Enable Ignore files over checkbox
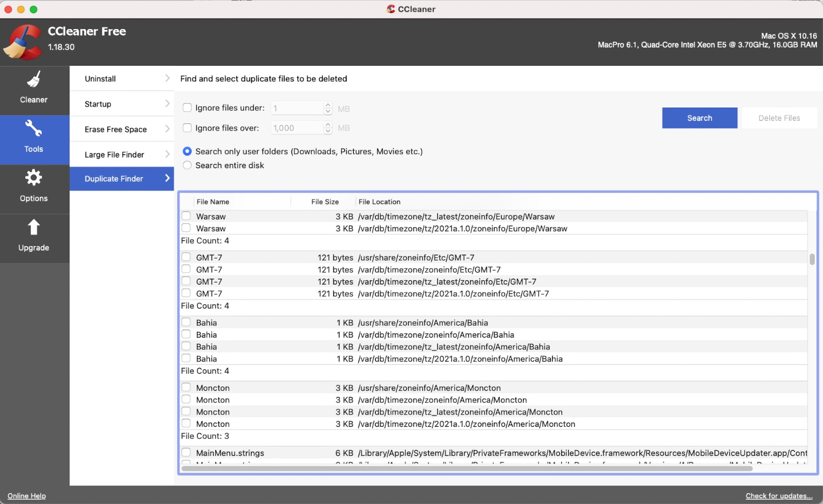The width and height of the screenshot is (823, 504). [x=187, y=128]
